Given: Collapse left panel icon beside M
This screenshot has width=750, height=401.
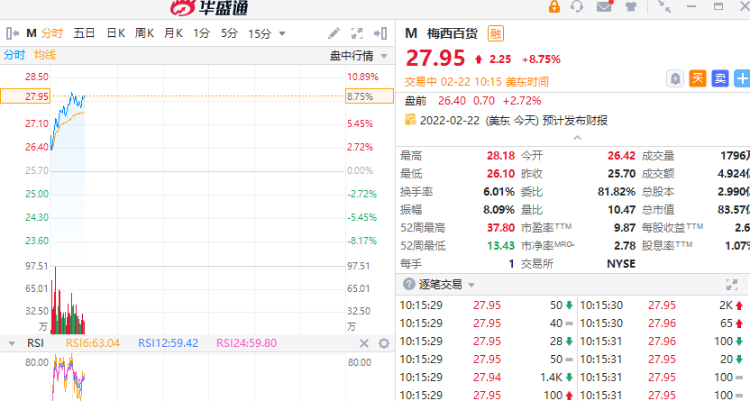Looking at the screenshot, I should click(x=12, y=33).
